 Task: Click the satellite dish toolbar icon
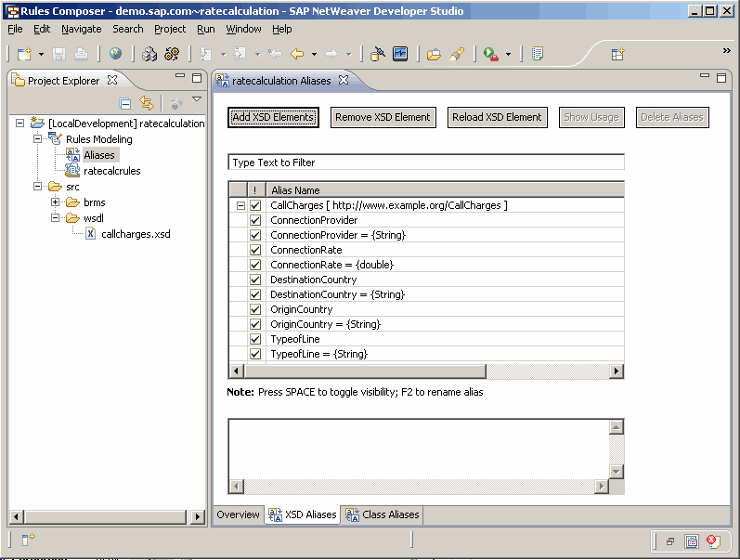tap(378, 54)
